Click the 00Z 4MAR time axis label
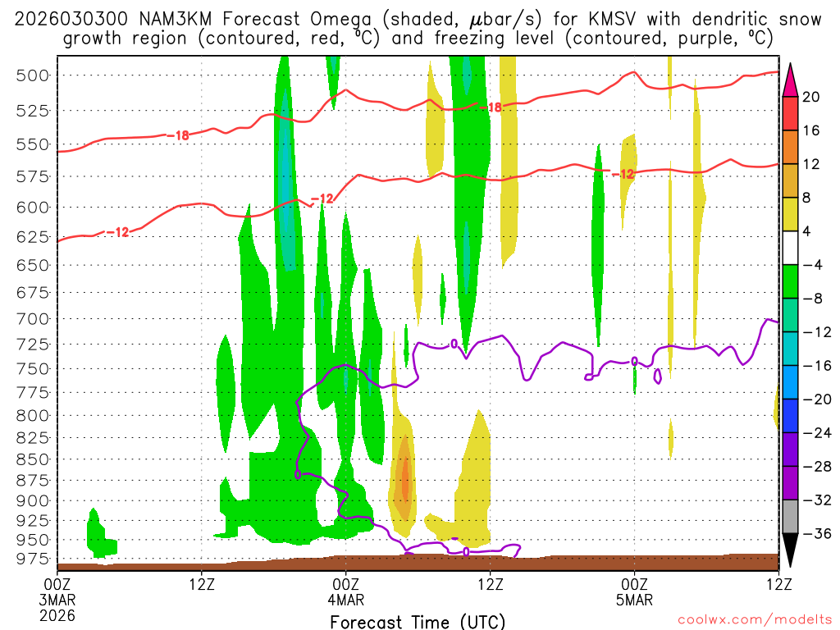Screen dimensions: 840x630 345,591
